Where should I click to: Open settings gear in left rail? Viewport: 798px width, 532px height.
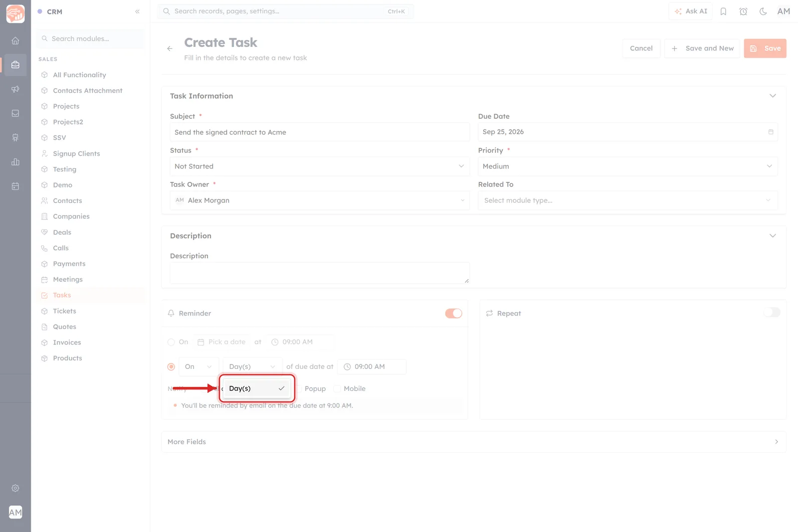point(15,488)
